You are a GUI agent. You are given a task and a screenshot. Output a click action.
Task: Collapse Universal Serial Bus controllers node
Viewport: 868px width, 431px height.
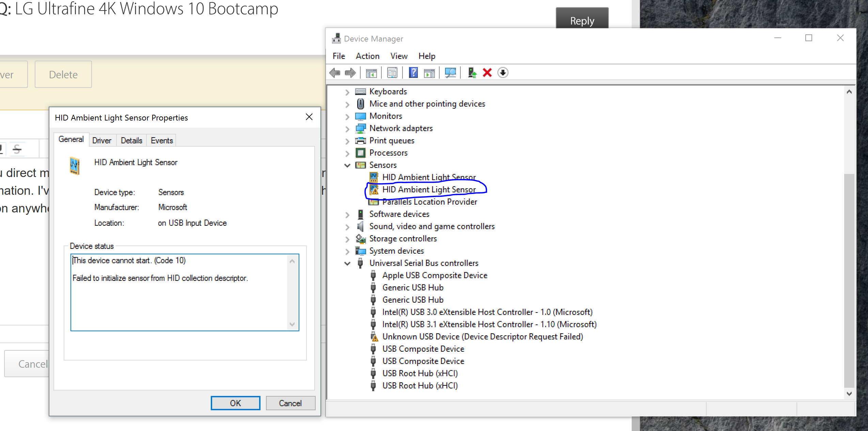coord(347,263)
